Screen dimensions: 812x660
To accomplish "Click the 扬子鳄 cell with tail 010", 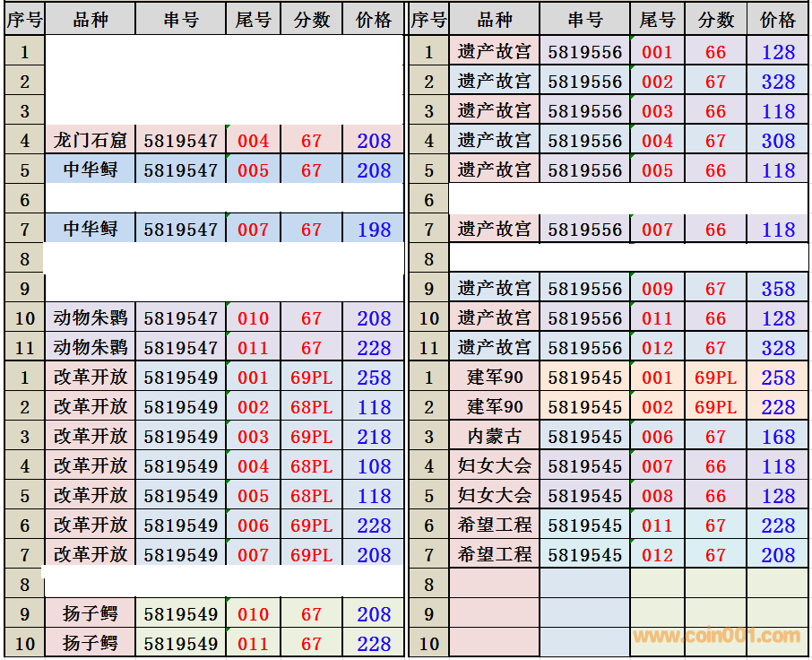I will coord(91,614).
